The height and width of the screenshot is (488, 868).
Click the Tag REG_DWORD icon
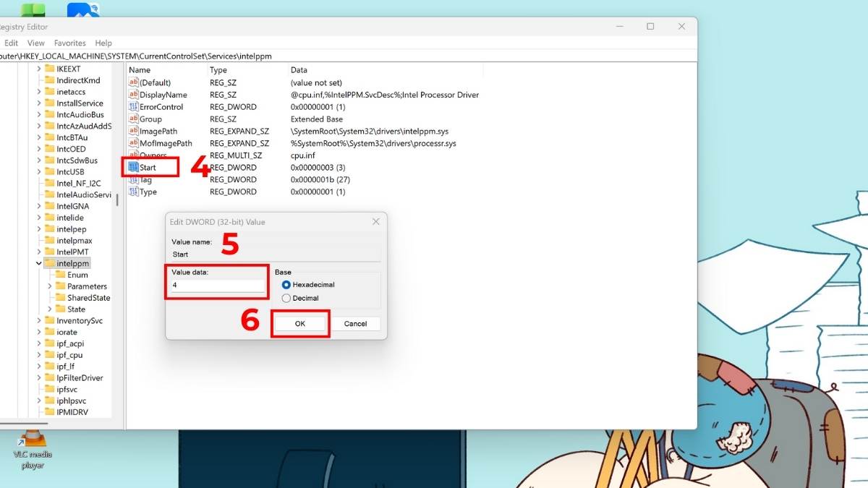tap(134, 179)
